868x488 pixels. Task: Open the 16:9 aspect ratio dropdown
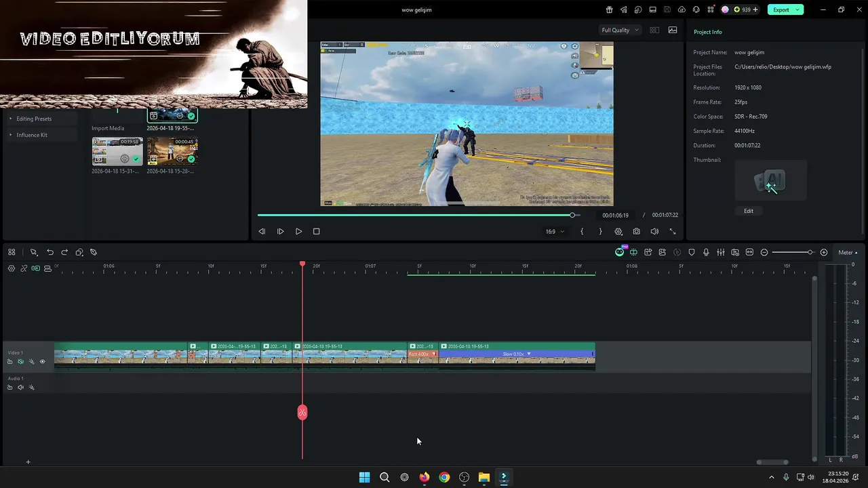pyautogui.click(x=555, y=231)
